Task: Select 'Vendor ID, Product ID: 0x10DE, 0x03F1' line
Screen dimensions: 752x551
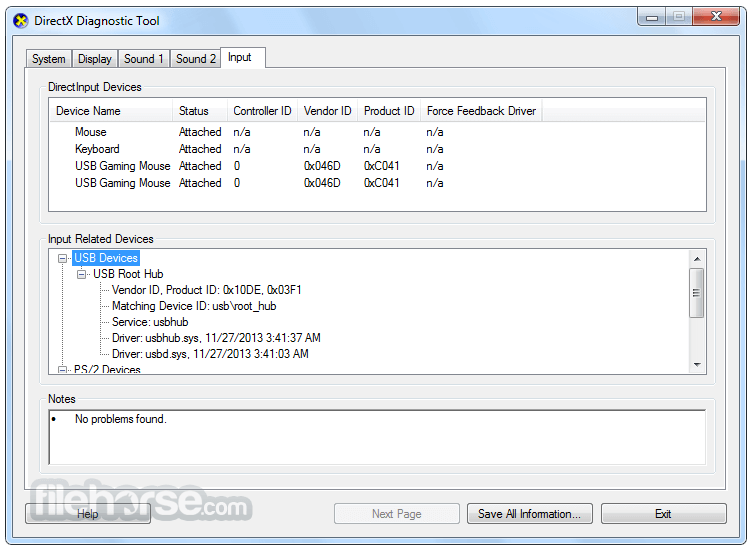Action: (x=207, y=290)
